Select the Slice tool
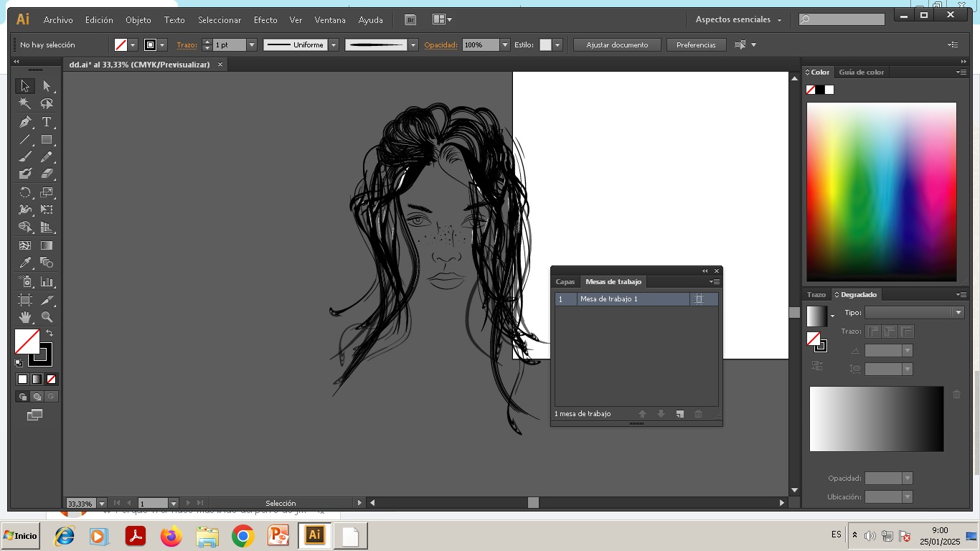 point(47,299)
